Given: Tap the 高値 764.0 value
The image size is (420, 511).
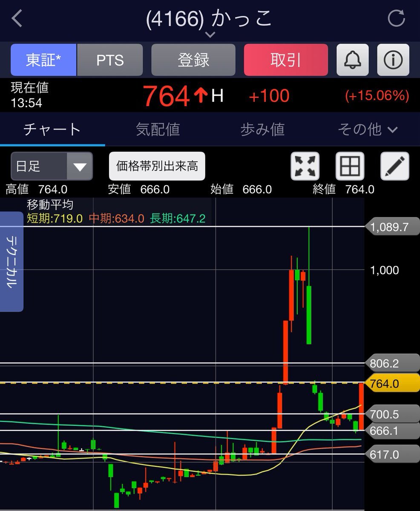Looking at the screenshot, I should tap(37, 189).
